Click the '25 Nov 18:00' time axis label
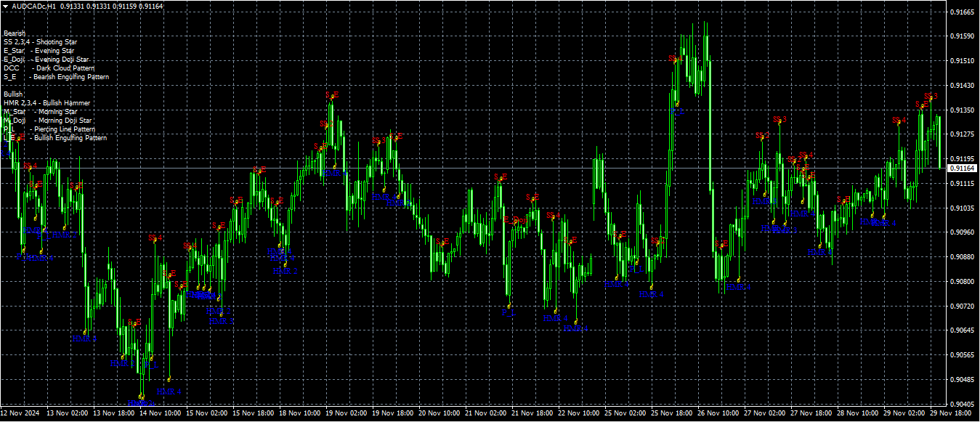Screen dimensions: 980x422 pyautogui.click(x=672, y=413)
